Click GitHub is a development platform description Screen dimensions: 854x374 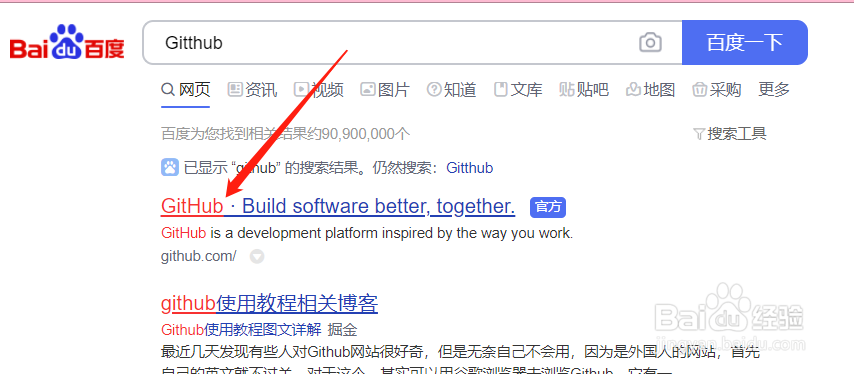point(367,234)
